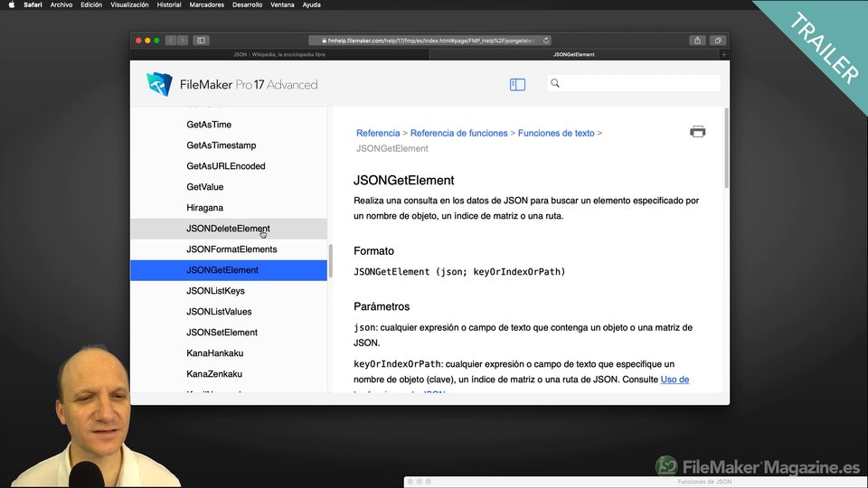This screenshot has height=488, width=868.
Task: Toggle Safari's sidebar button
Action: pos(201,41)
